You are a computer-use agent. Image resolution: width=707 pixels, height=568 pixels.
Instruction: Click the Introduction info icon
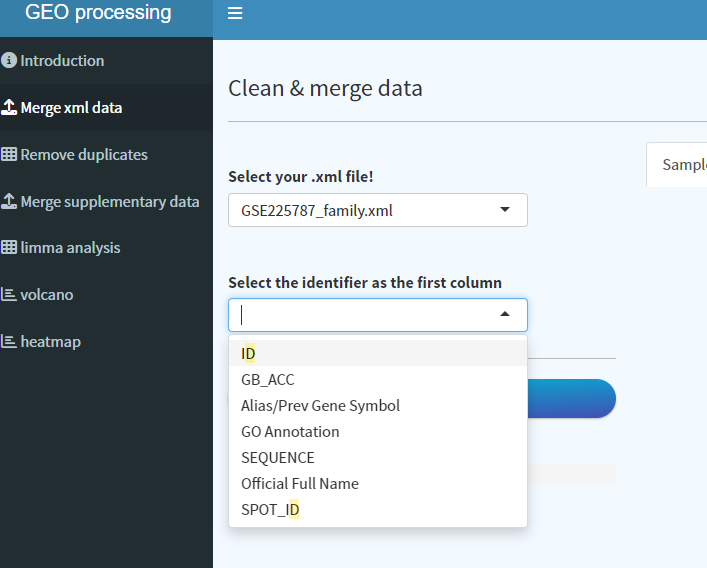point(9,60)
